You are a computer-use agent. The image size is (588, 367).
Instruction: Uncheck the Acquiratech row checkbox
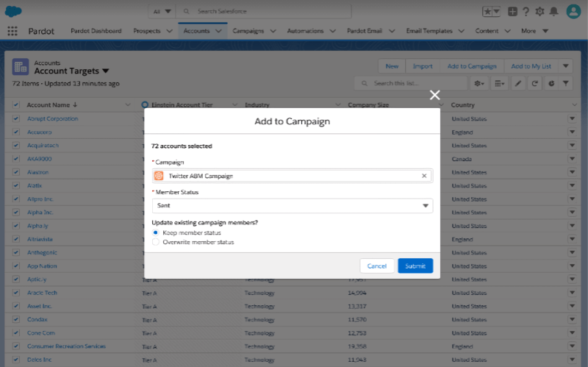[x=15, y=145]
